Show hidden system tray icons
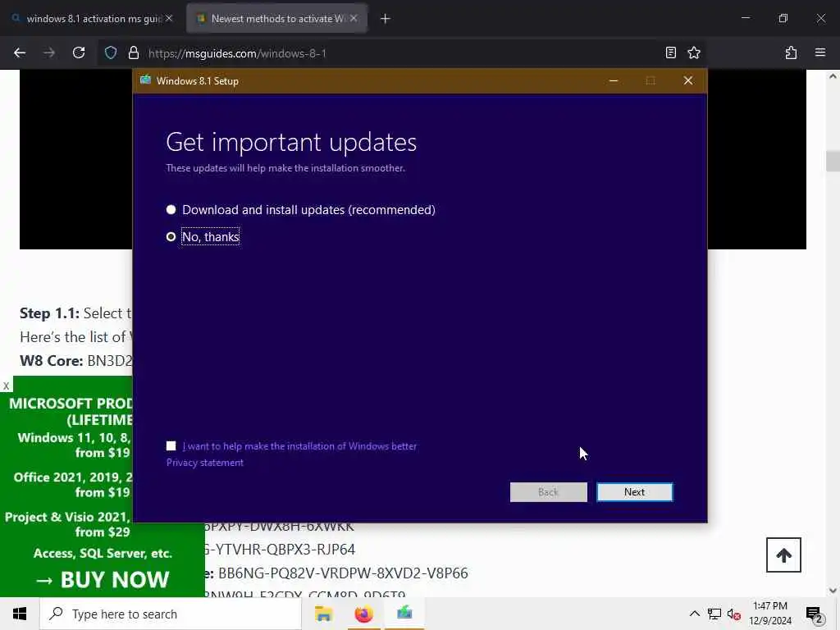840x630 pixels. coord(694,614)
